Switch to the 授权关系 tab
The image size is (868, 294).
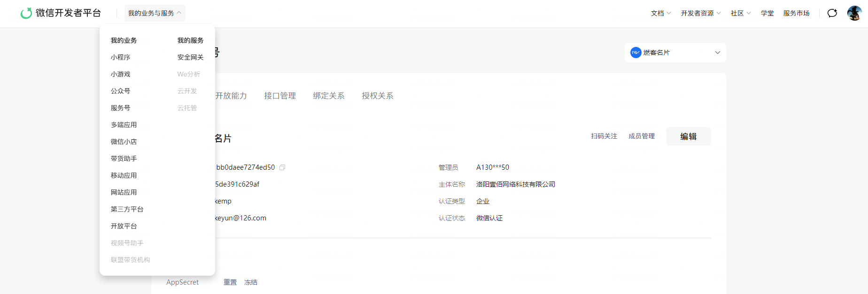[x=378, y=96]
